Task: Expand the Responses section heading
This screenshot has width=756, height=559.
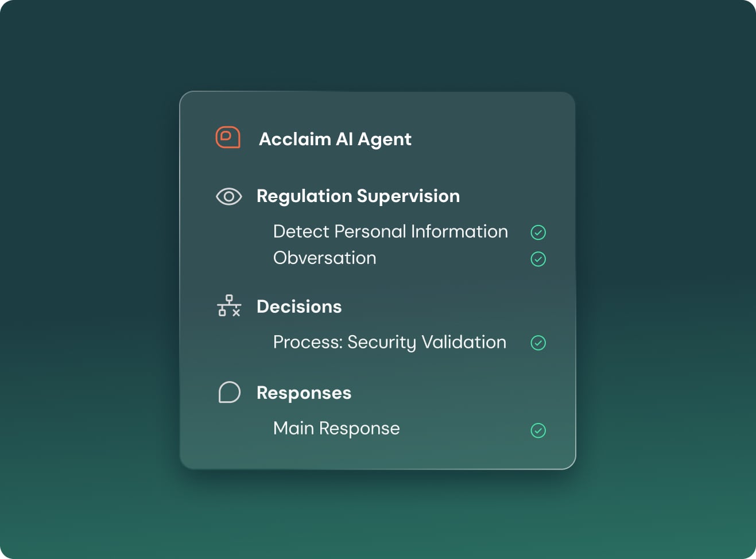Action: click(304, 393)
